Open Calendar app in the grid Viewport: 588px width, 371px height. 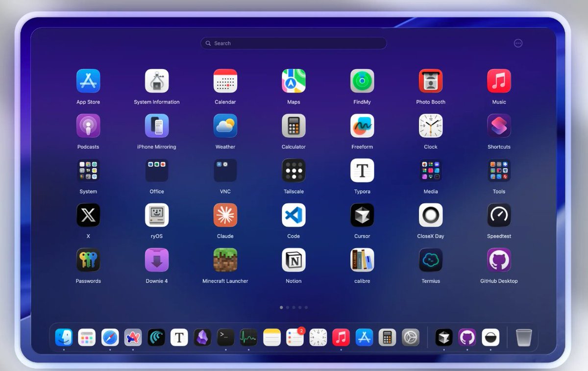225,81
